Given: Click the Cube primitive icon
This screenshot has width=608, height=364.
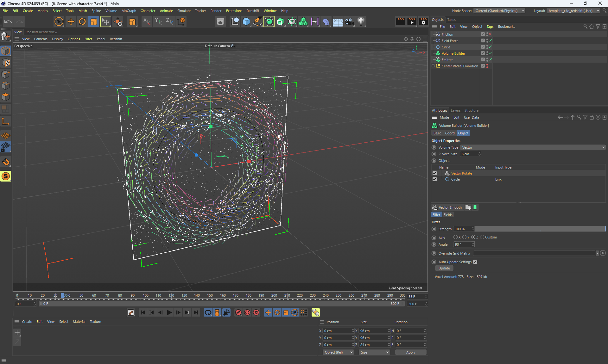Looking at the screenshot, I should pyautogui.click(x=246, y=22).
